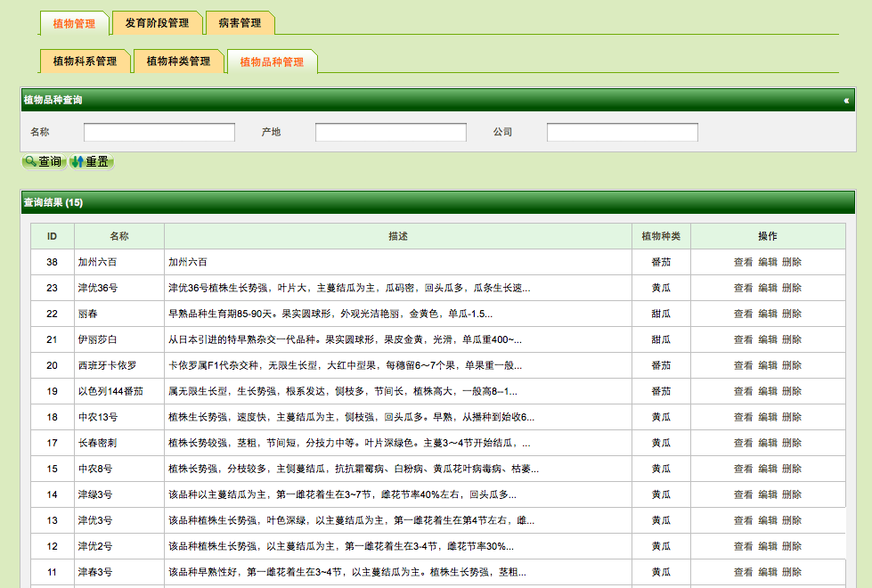This screenshot has height=588, width=872.
Task: Click 查看 for 长春密刺
Action: [x=743, y=443]
